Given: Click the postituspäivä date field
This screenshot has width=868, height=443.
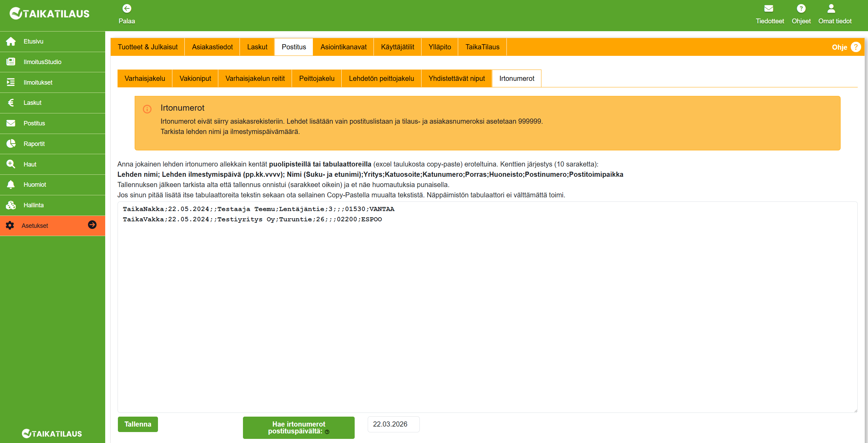Looking at the screenshot, I should [393, 424].
